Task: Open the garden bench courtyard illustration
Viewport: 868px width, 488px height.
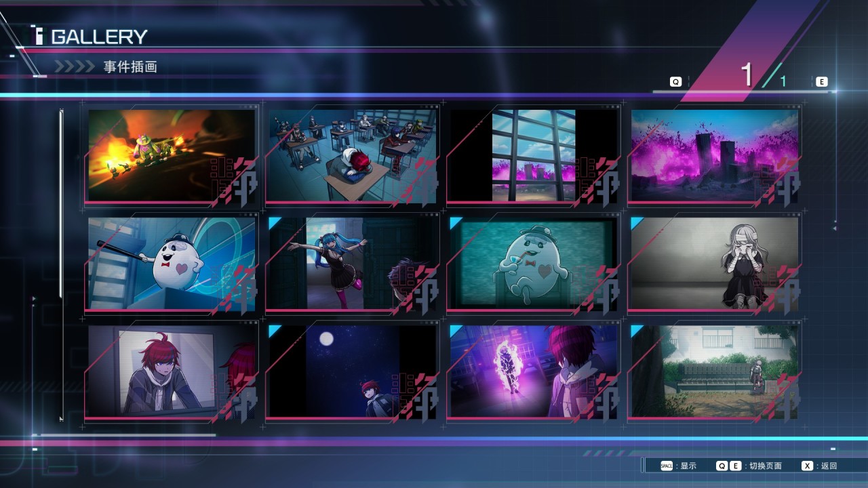Action: pyautogui.click(x=714, y=371)
